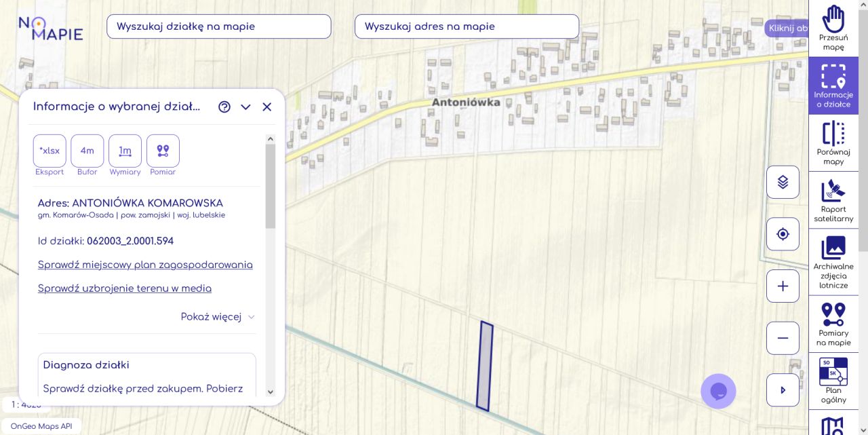Open Plan ogólny layer
Image resolution: width=868 pixels, height=435 pixels.
click(x=833, y=381)
